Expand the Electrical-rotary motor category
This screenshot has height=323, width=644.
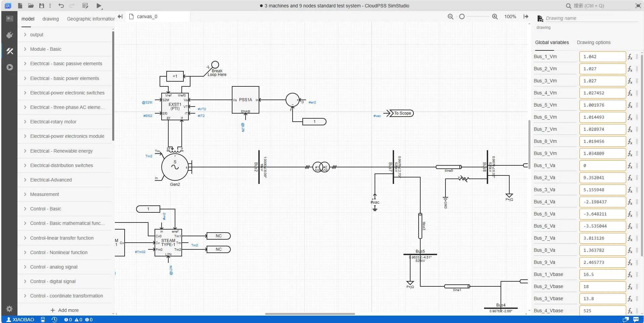coord(53,122)
